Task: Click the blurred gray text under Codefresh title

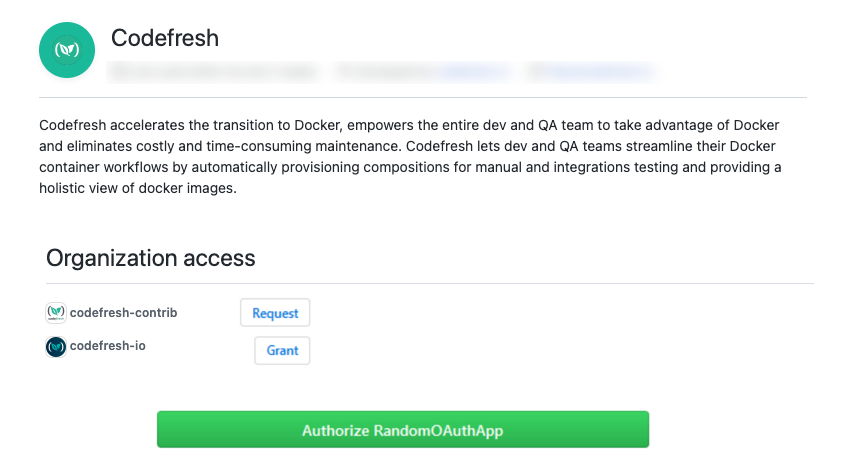Action: [212, 71]
